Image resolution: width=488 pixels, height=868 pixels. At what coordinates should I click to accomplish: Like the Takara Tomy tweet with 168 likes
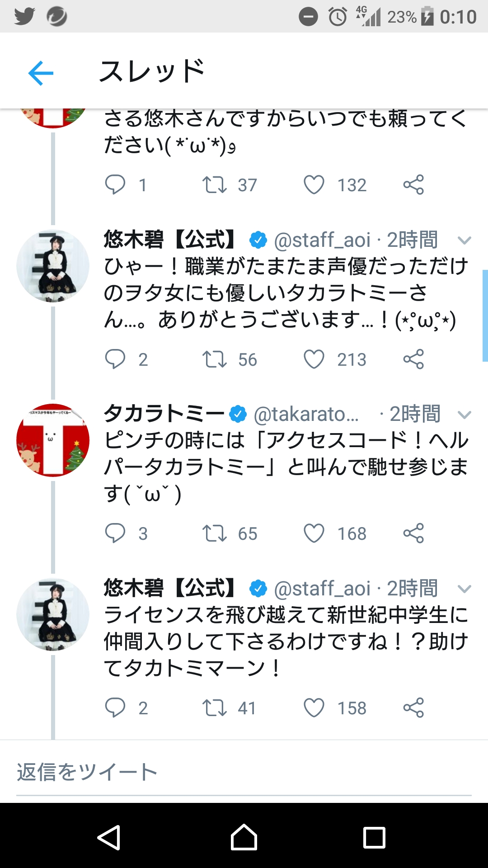click(314, 533)
